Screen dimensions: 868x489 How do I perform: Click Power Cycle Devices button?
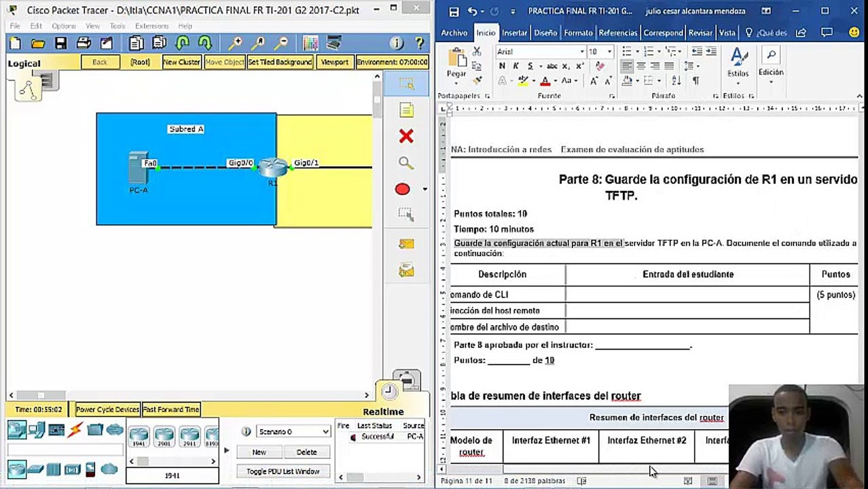pyautogui.click(x=107, y=410)
